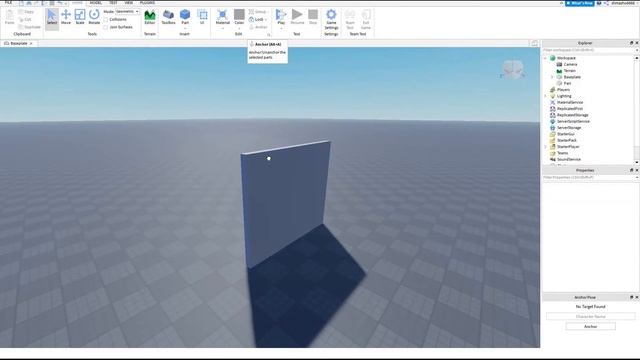Open the FILE menu
Screen dimensions: 640x360
click(8, 2)
